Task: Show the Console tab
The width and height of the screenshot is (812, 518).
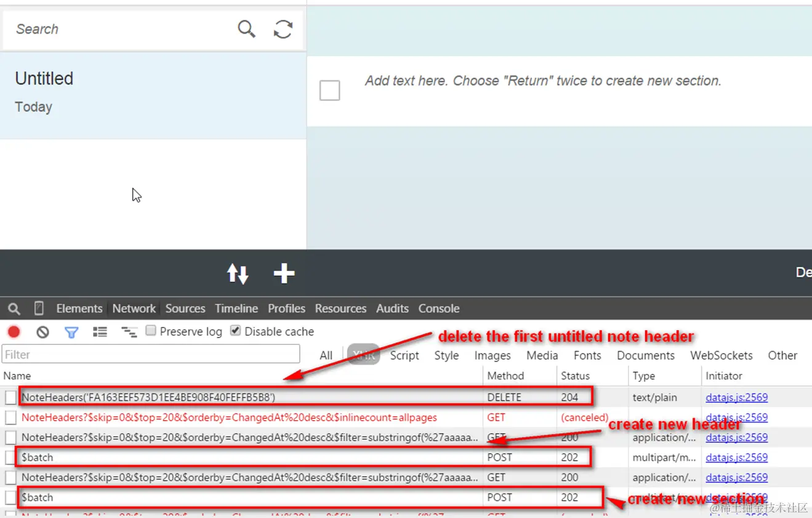Action: click(x=439, y=309)
